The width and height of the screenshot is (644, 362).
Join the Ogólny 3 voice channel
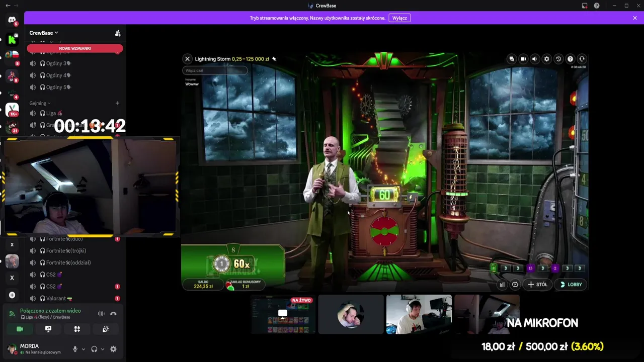(75, 63)
